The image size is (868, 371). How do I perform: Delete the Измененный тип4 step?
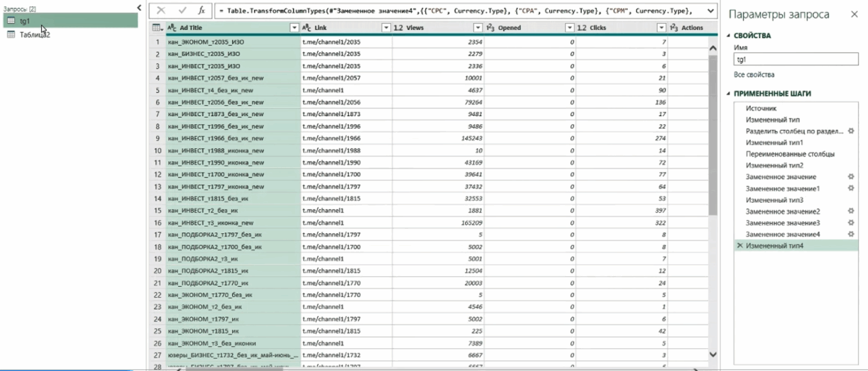(740, 246)
